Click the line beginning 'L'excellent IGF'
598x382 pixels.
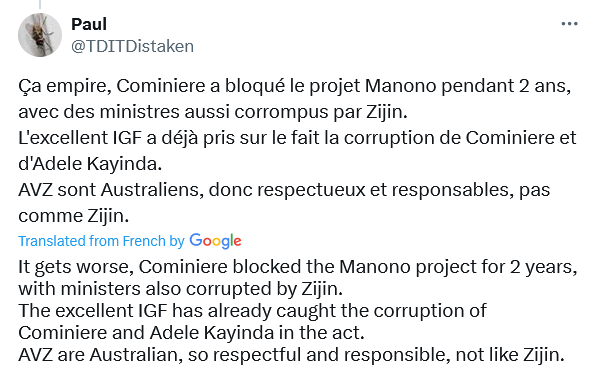point(297,138)
